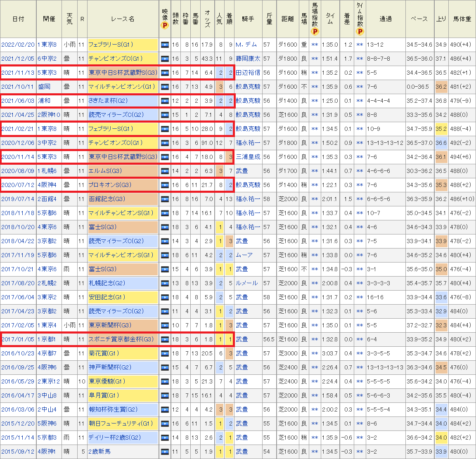Click premium P icon under タイム指数 header
476x459 pixels.
(360, 31)
